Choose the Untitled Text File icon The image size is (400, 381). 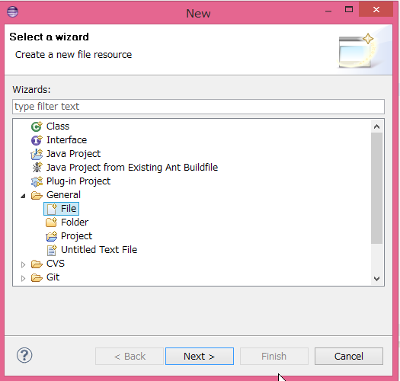click(52, 250)
